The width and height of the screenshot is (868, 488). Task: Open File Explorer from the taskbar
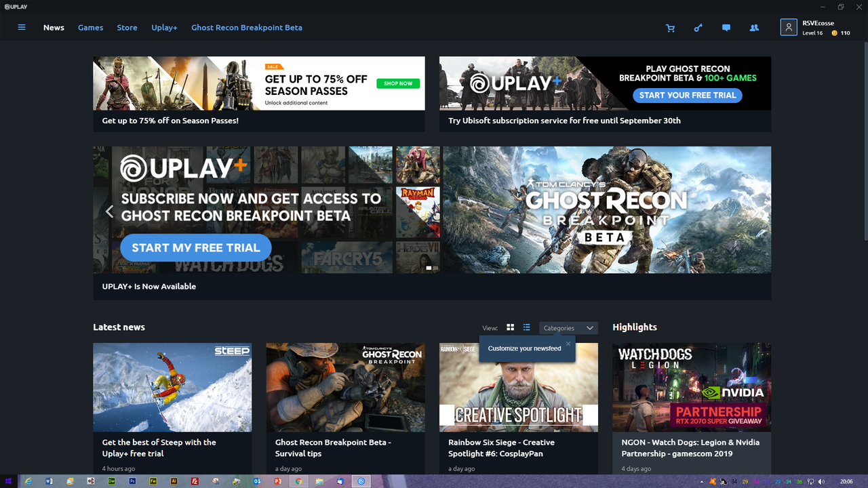319,481
